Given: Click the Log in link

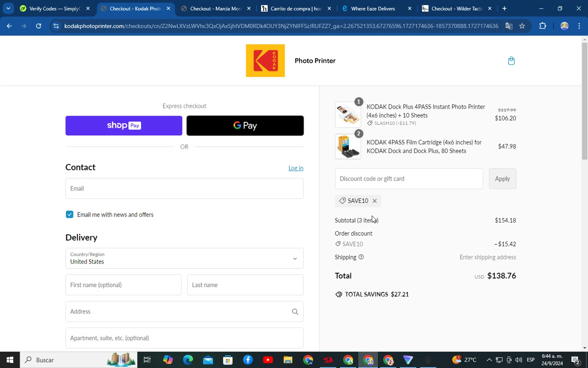Looking at the screenshot, I should [x=296, y=168].
